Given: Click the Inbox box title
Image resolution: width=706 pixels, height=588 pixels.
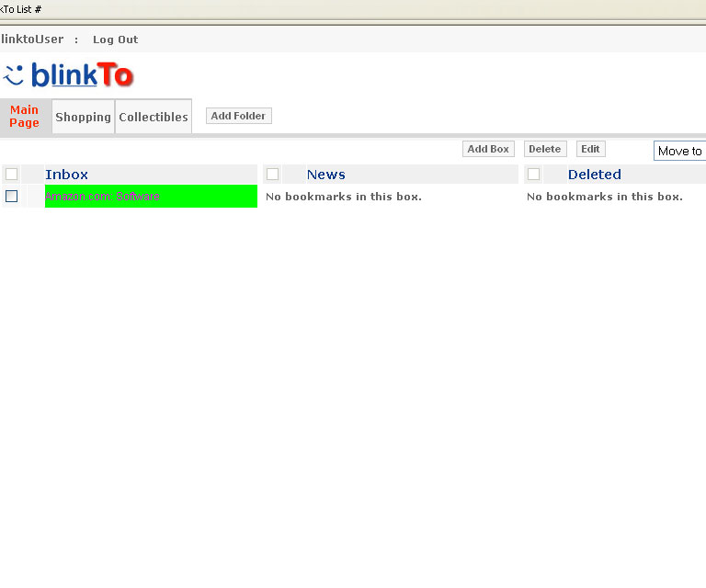Looking at the screenshot, I should point(67,175).
